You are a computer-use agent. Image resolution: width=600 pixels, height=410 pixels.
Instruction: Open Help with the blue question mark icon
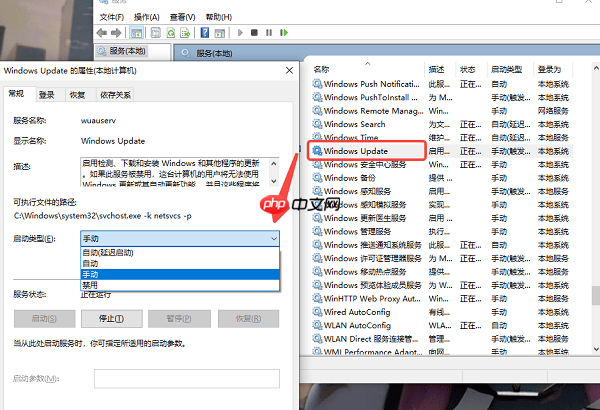pos(205,33)
